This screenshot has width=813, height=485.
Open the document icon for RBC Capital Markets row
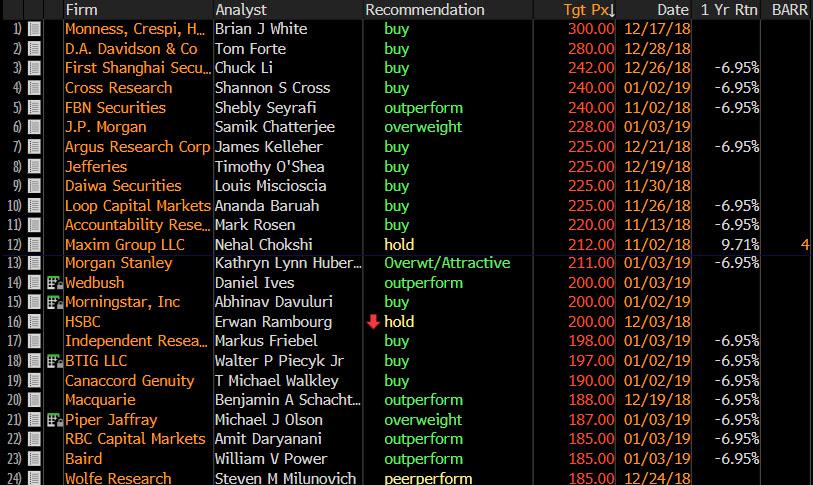pos(34,439)
